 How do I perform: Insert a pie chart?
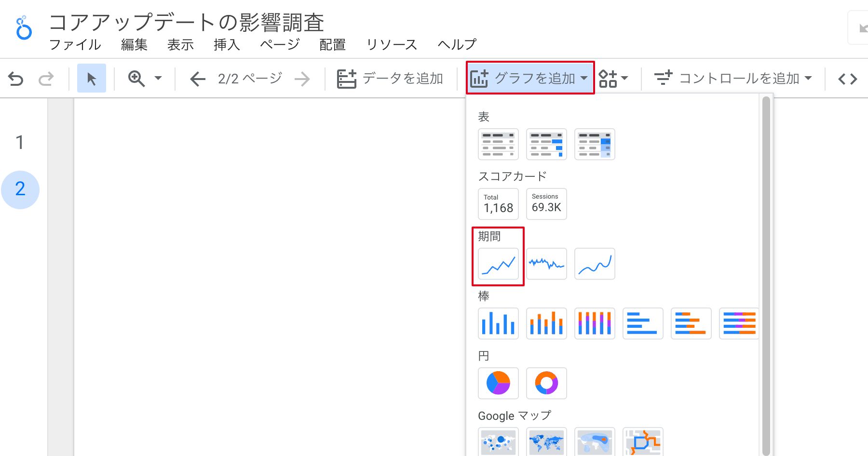498,383
